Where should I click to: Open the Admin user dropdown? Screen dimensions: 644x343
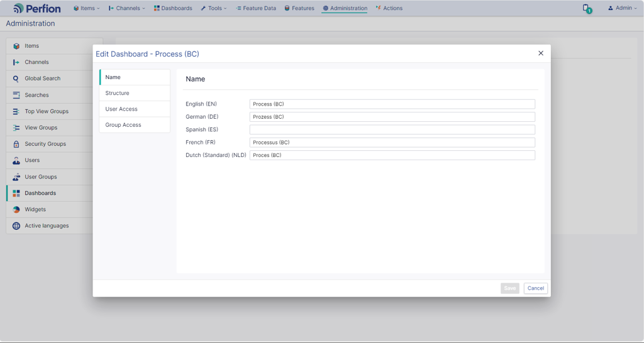(622, 8)
